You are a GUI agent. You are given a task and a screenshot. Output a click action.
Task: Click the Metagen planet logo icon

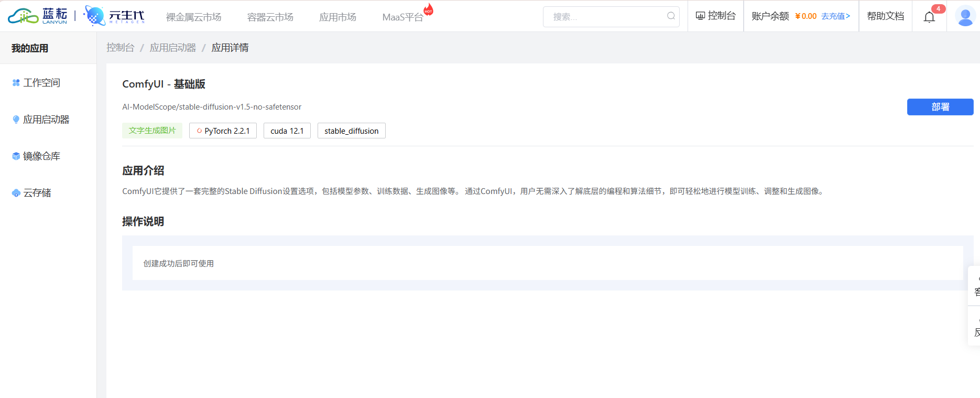[x=95, y=16]
